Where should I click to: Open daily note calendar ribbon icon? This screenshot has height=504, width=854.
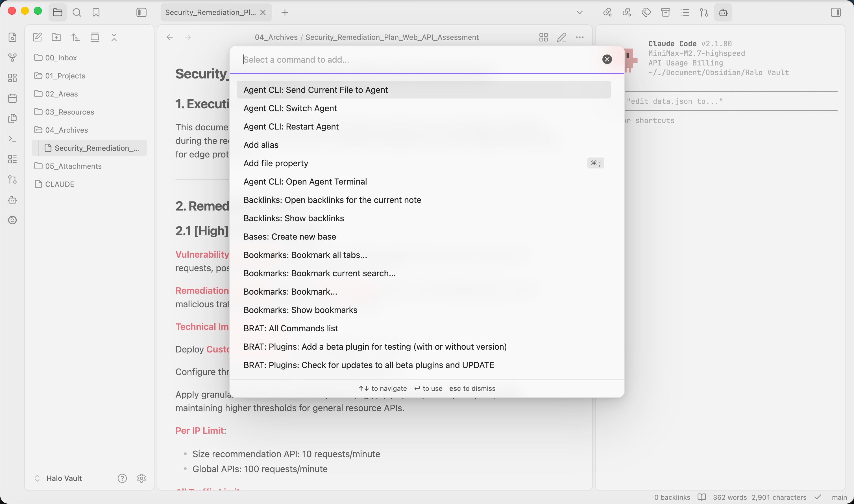coord(13,98)
